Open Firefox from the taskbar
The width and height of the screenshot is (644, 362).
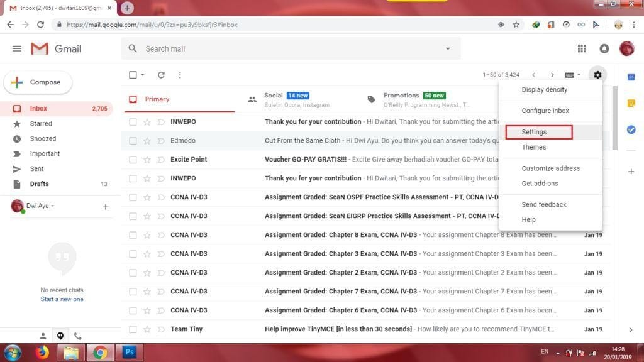click(42, 352)
